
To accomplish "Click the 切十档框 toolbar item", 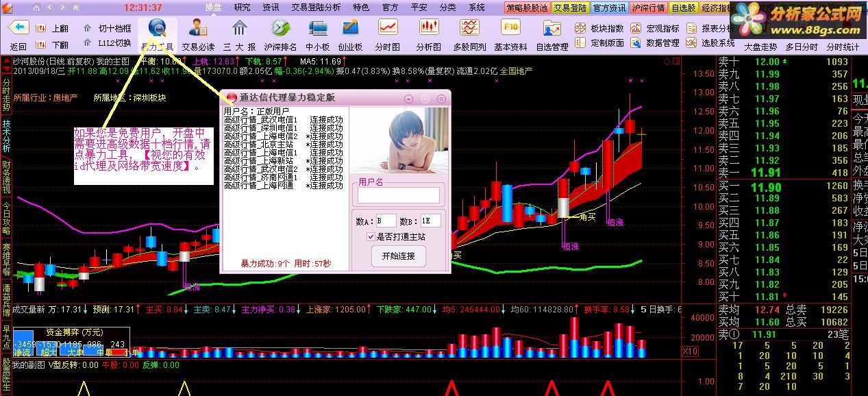I will [x=106, y=29].
